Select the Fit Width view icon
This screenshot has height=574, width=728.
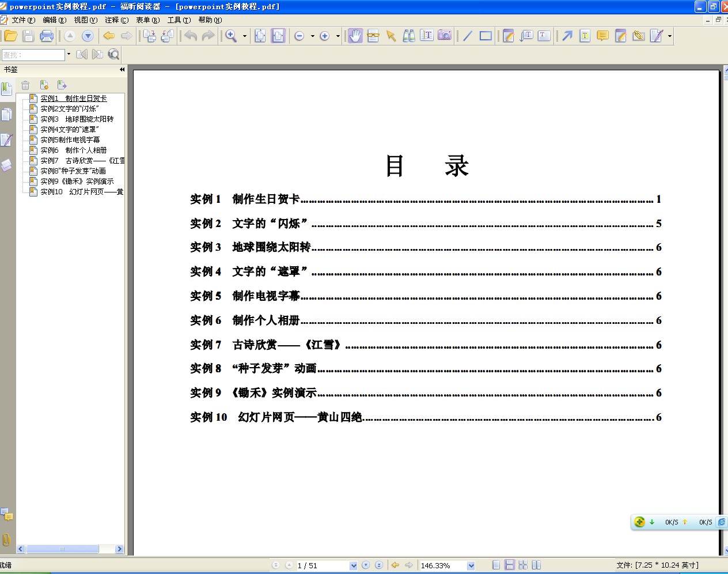(278, 36)
